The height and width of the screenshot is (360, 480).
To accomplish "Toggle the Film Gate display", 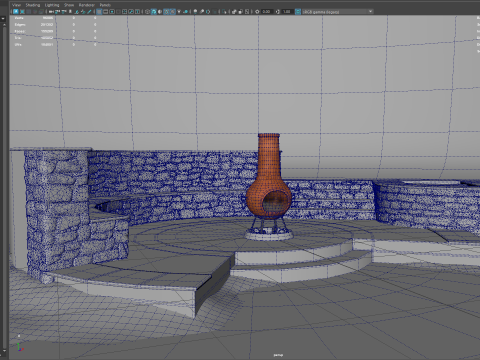I will click(x=105, y=12).
